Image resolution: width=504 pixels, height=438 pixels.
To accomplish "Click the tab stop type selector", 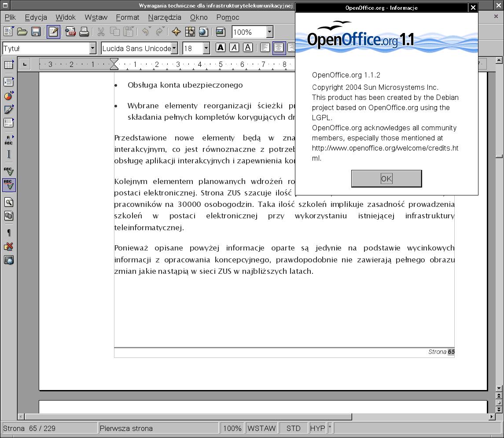I will click(25, 64).
